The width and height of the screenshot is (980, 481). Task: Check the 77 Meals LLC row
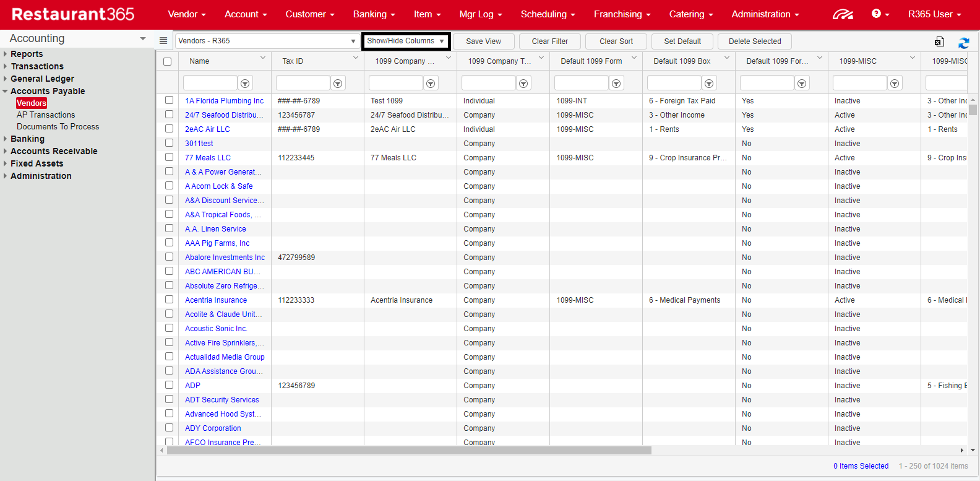pyautogui.click(x=169, y=157)
